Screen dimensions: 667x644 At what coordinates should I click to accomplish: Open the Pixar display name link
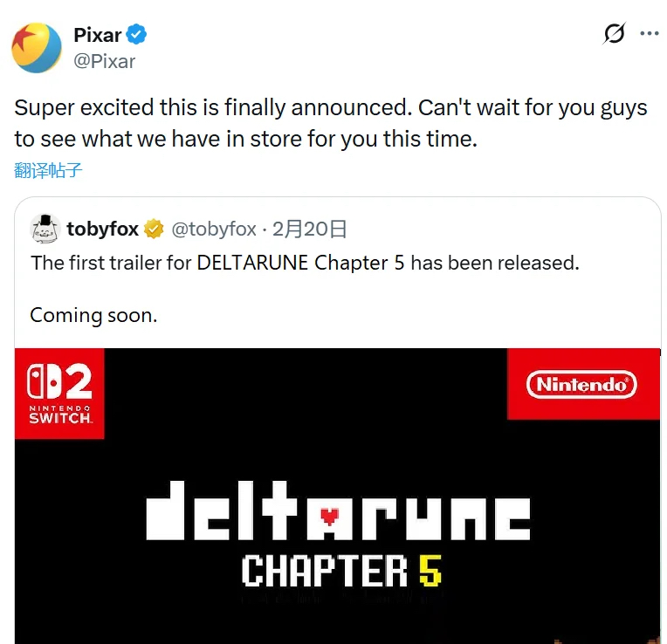coord(97,35)
